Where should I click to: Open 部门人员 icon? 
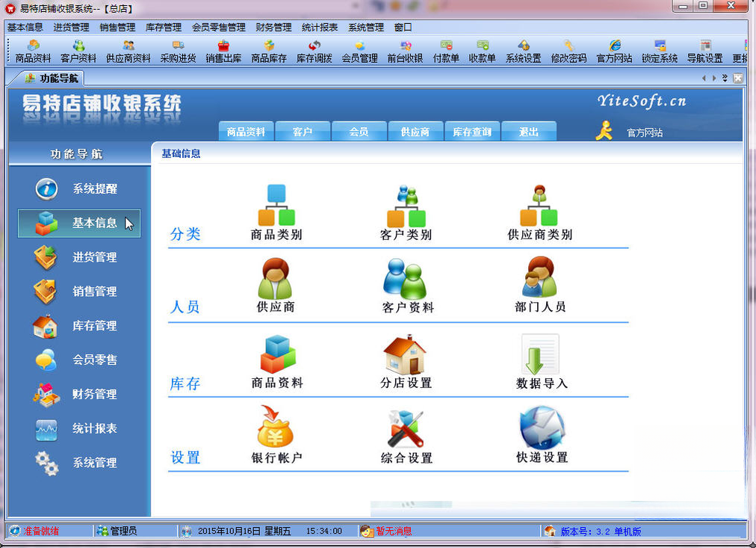(x=540, y=285)
